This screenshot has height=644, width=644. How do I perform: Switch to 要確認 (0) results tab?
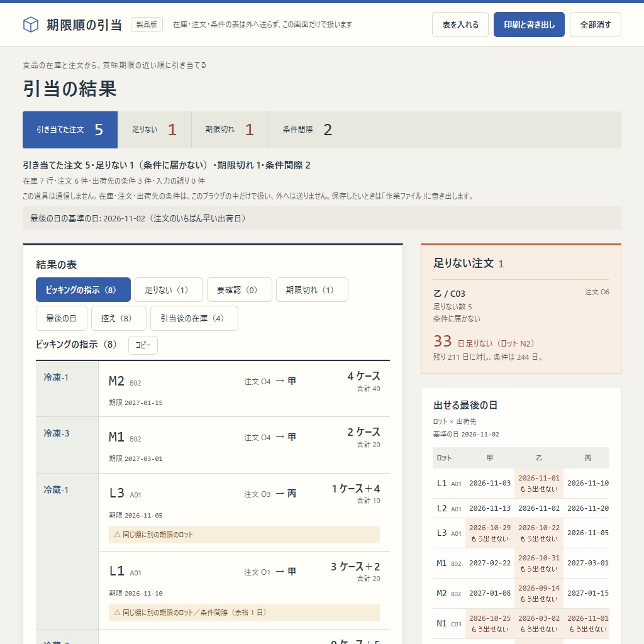[x=239, y=289]
